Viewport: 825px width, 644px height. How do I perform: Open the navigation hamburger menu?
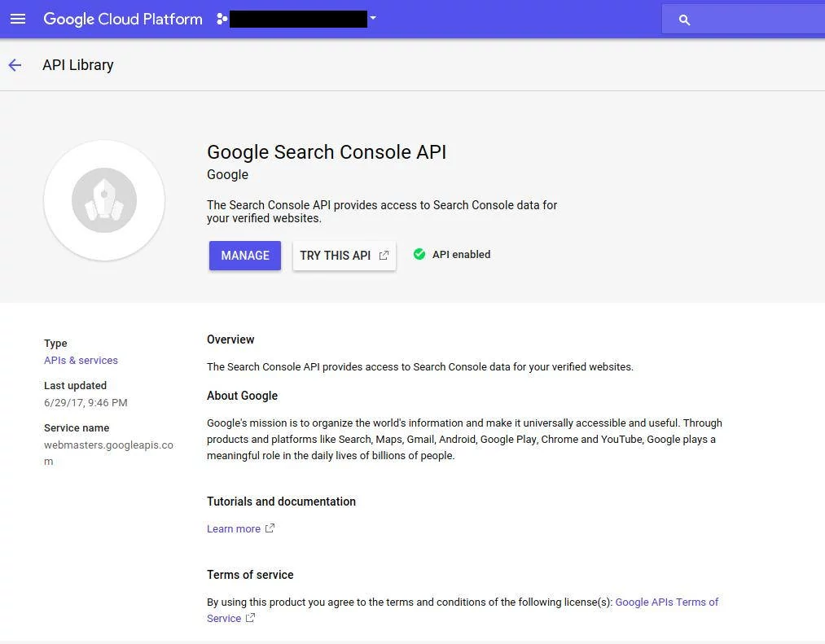[18, 19]
